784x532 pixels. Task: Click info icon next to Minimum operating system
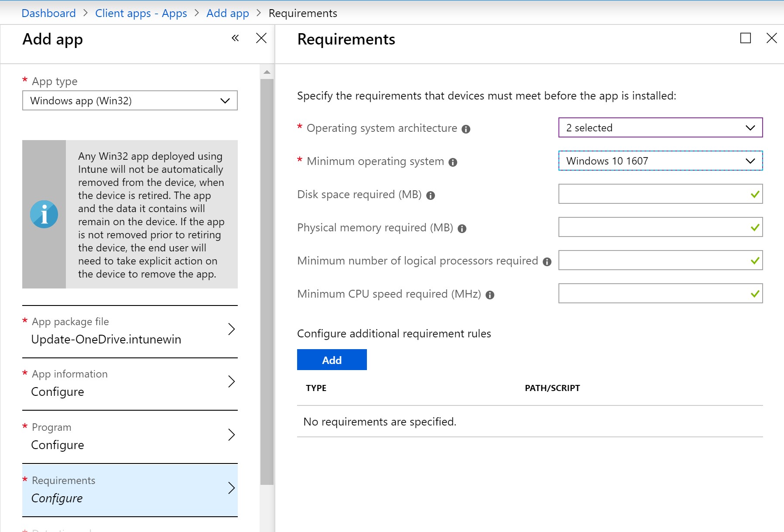tap(453, 162)
